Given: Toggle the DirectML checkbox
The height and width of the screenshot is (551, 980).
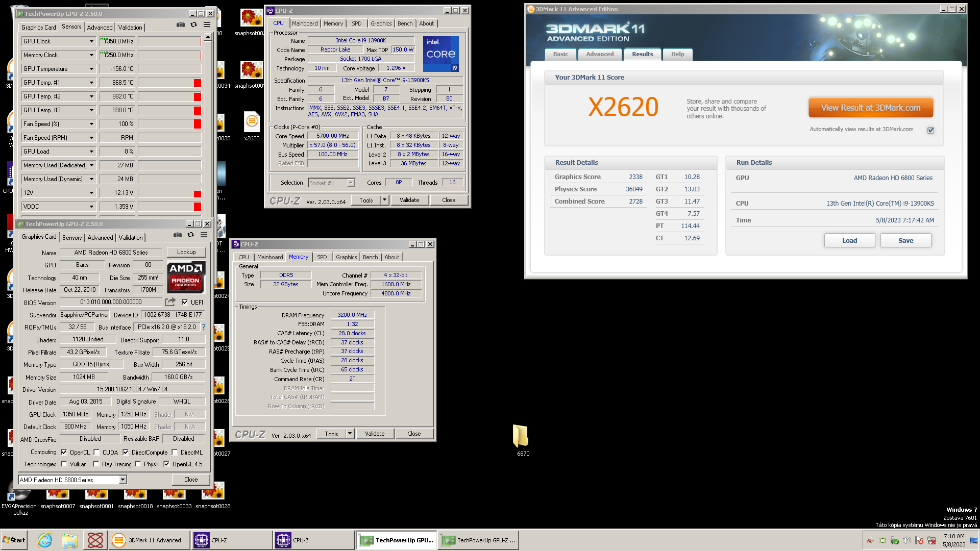Looking at the screenshot, I should click(x=175, y=452).
